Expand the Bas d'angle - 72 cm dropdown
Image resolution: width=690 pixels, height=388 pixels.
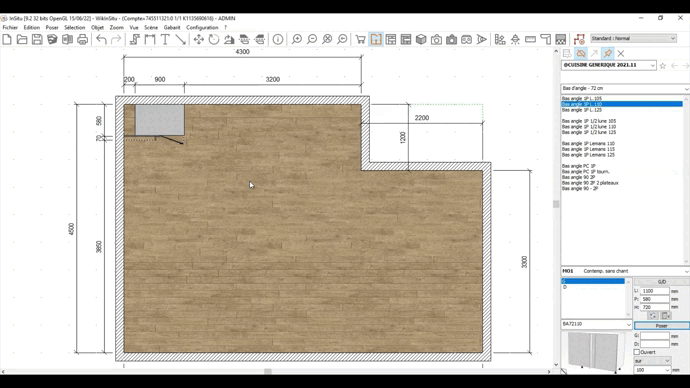pos(625,88)
